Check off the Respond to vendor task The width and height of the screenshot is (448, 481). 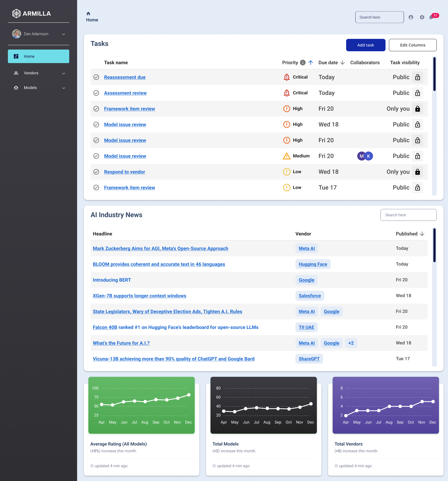click(96, 172)
